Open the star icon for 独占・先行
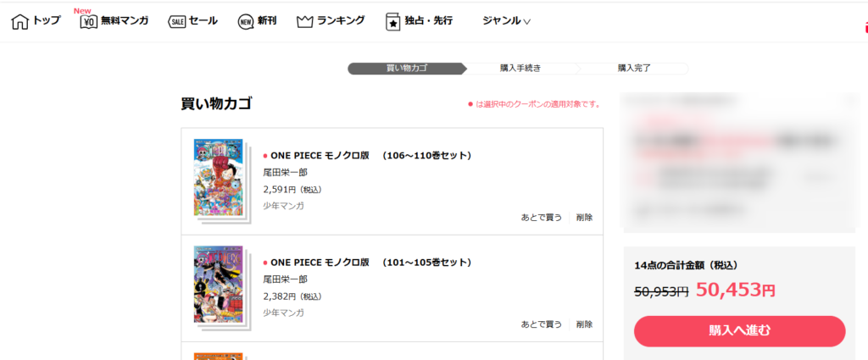Image resolution: width=868 pixels, height=360 pixels. [x=392, y=22]
